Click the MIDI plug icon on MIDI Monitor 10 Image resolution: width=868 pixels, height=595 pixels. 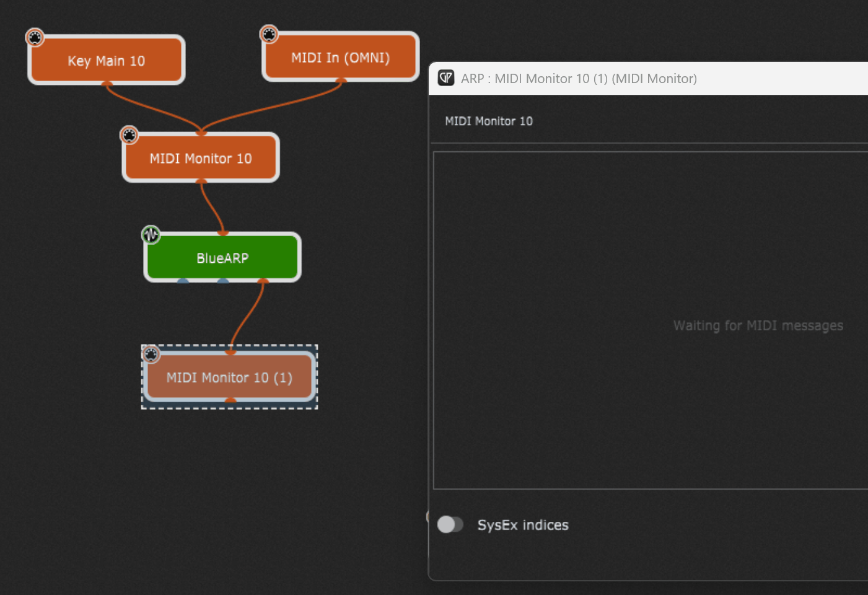129,135
